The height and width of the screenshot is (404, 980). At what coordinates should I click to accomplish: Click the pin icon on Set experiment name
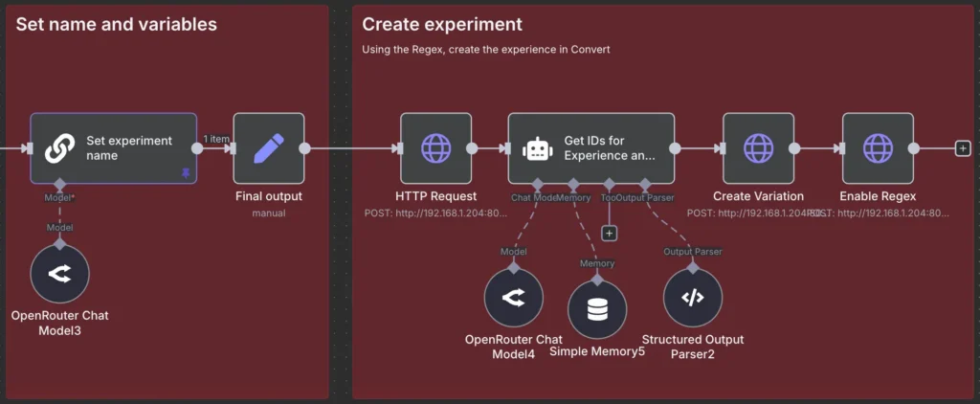[186, 174]
